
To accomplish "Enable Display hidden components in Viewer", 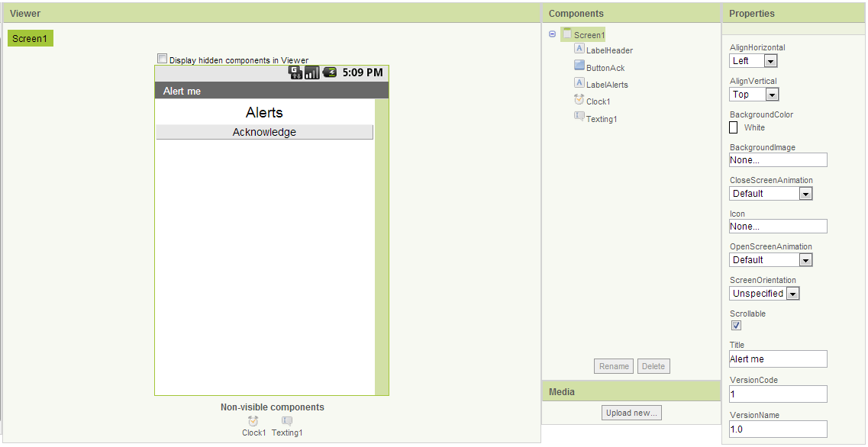I will tap(162, 58).
